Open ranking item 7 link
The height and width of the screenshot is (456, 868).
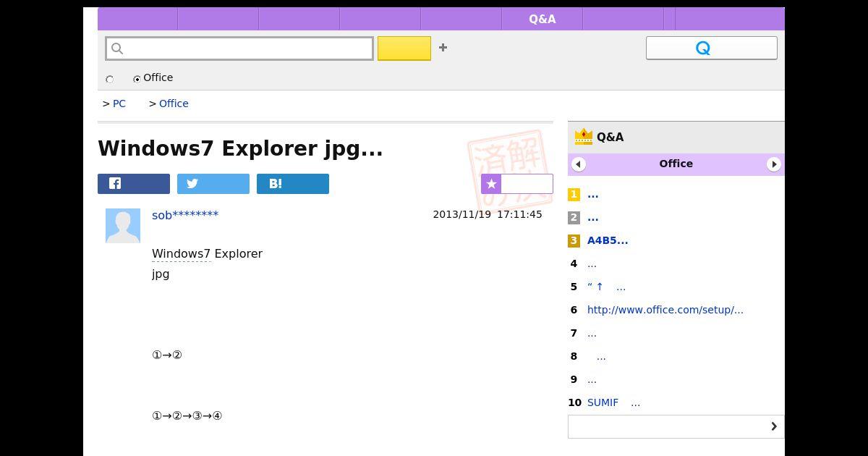coord(592,334)
